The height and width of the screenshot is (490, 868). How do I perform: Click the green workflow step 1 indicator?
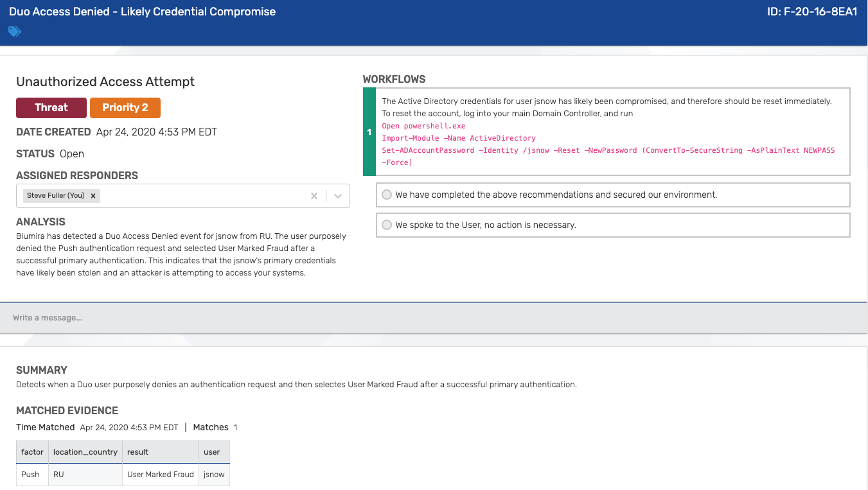click(369, 132)
